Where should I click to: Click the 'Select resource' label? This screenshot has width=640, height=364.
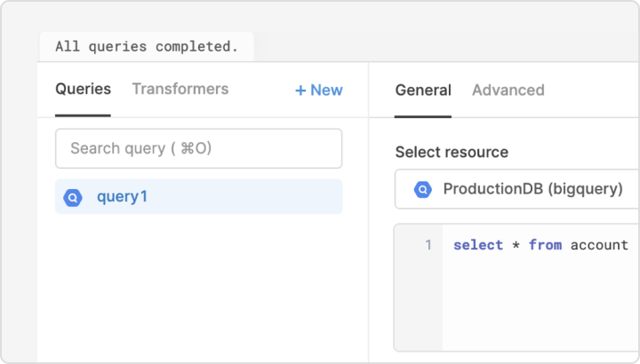tap(452, 152)
